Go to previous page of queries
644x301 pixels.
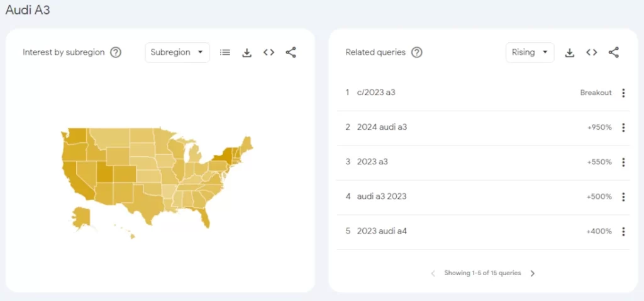click(433, 273)
